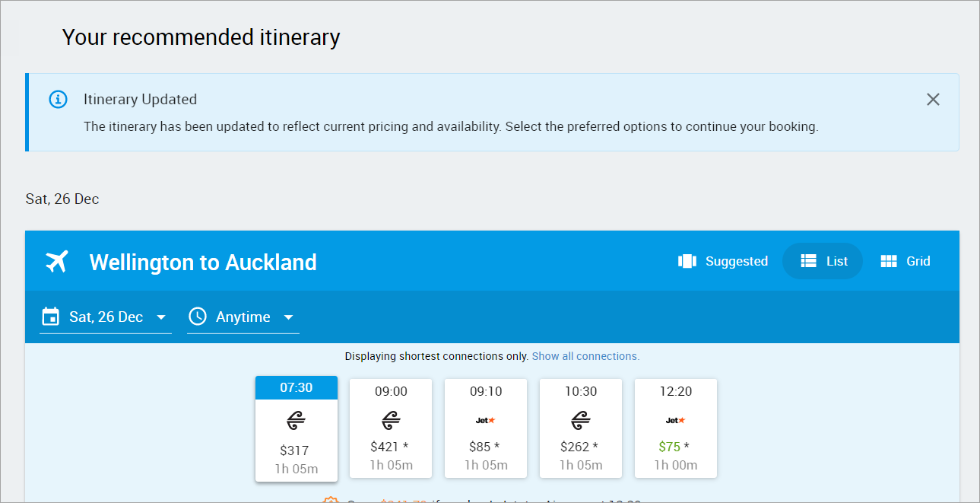Switch to the Grid view
The image size is (980, 503).
pyautogui.click(x=905, y=260)
